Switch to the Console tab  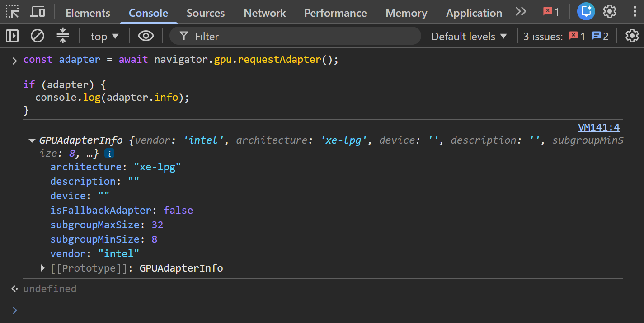(148, 13)
